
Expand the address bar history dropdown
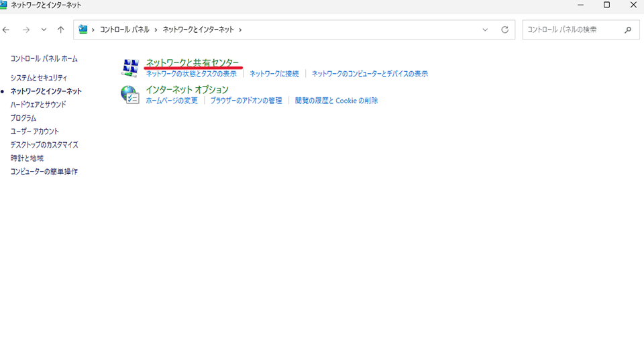tap(485, 30)
